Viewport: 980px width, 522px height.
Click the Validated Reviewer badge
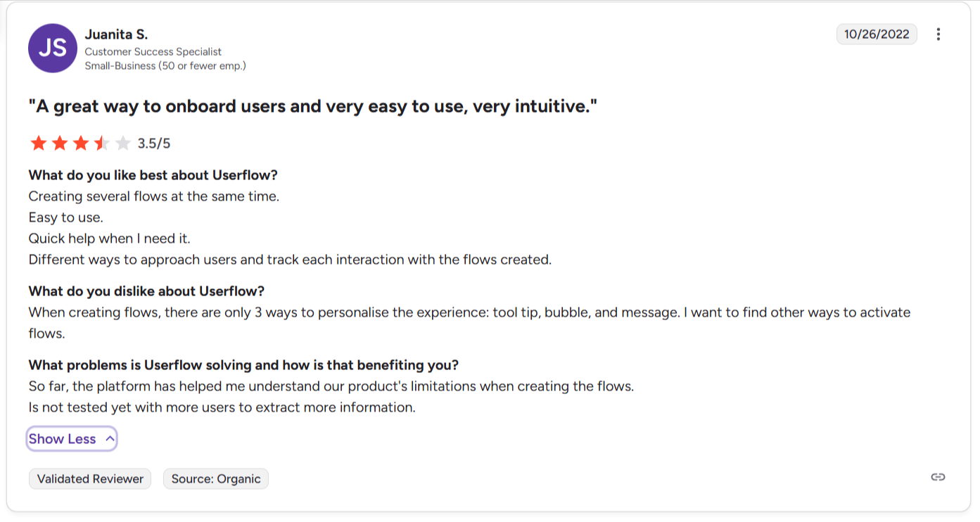[x=90, y=479]
